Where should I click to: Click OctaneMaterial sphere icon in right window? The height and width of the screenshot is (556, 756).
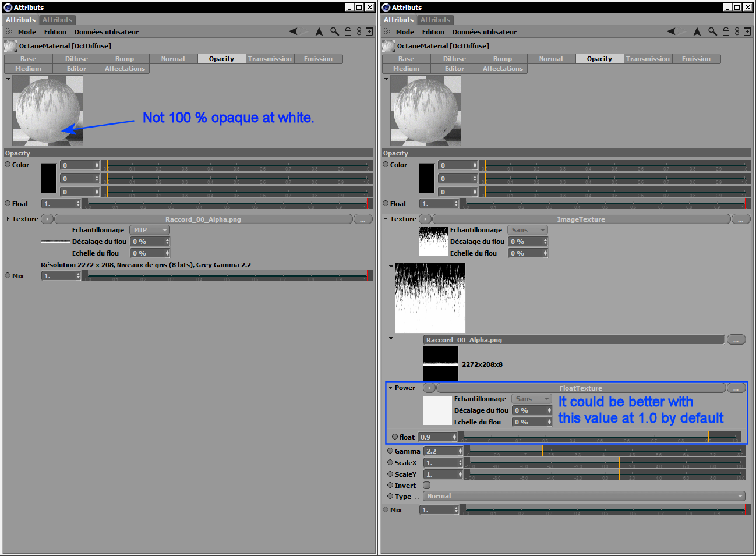tap(388, 46)
